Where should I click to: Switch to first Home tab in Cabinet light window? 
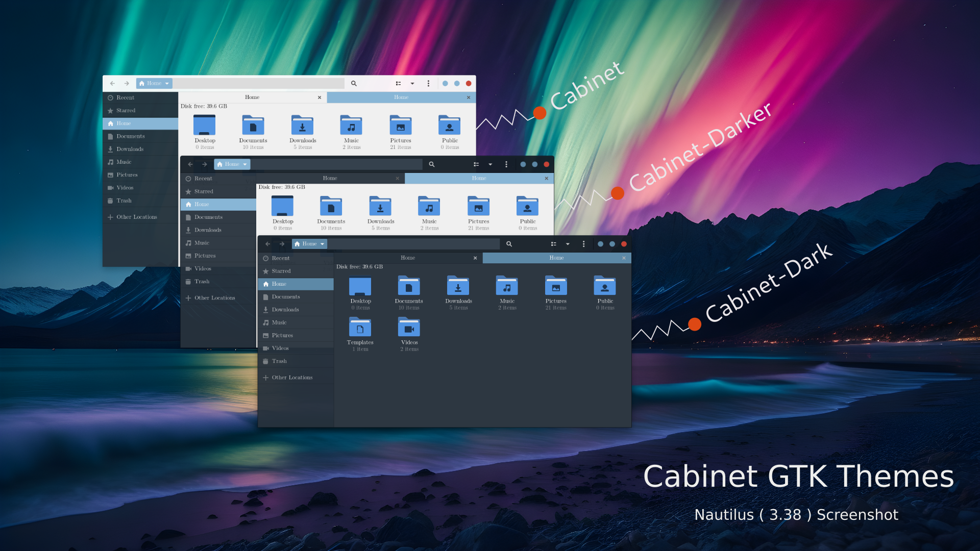pos(252,97)
